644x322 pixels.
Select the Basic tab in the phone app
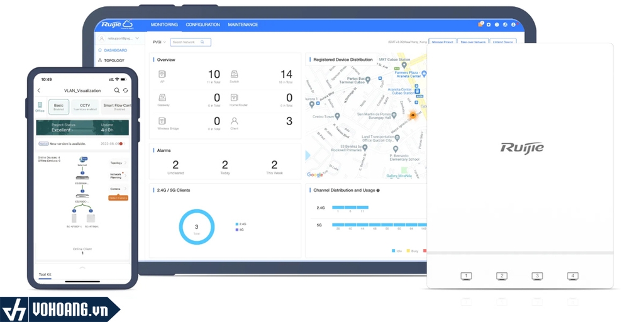tap(58, 107)
